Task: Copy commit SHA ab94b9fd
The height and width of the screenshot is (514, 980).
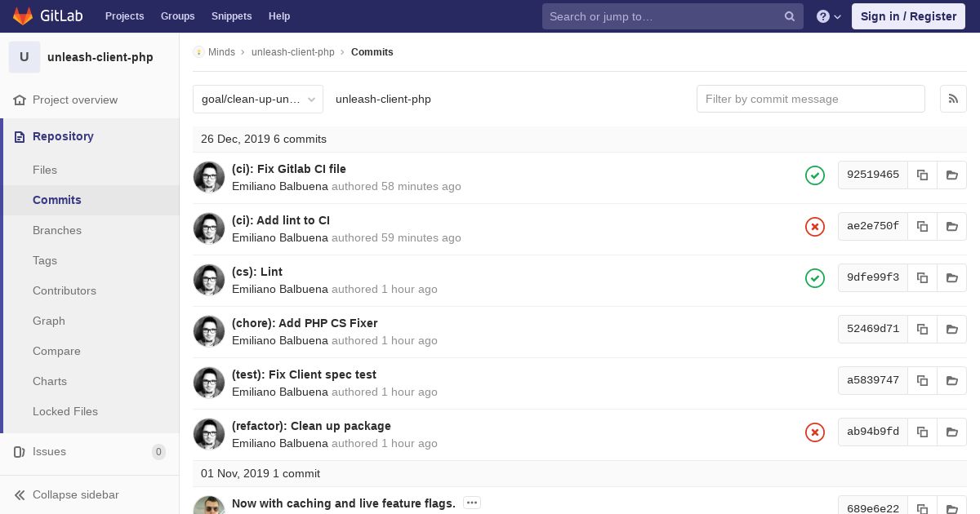Action: [x=922, y=432]
